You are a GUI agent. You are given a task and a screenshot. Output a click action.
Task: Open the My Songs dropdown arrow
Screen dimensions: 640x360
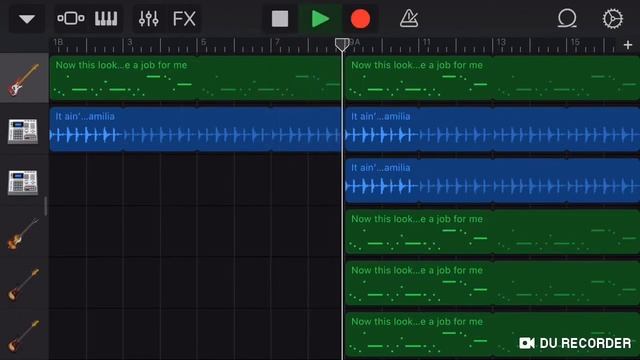(x=27, y=19)
